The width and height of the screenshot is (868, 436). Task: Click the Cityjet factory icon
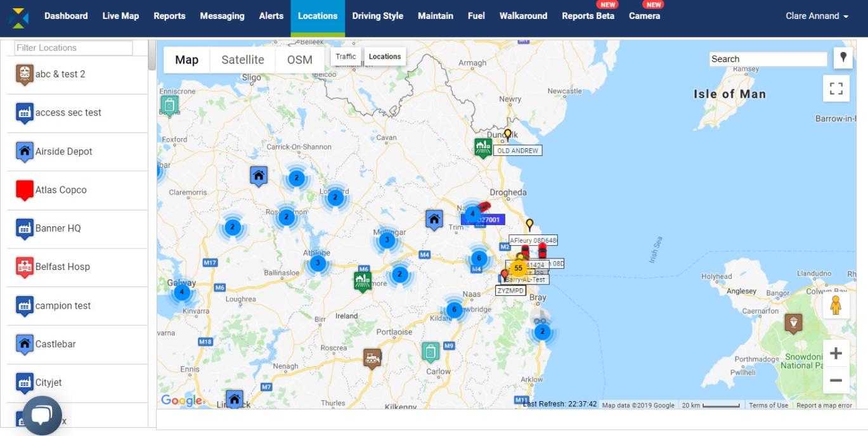pos(25,383)
